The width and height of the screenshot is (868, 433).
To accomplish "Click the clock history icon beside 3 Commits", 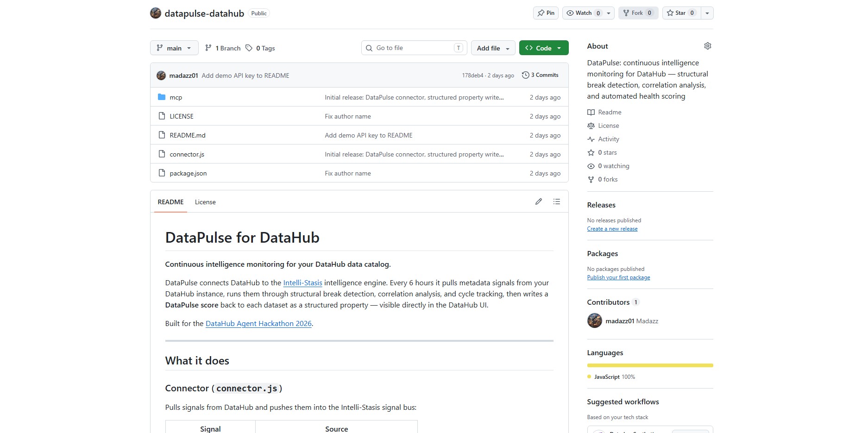I will [x=525, y=75].
